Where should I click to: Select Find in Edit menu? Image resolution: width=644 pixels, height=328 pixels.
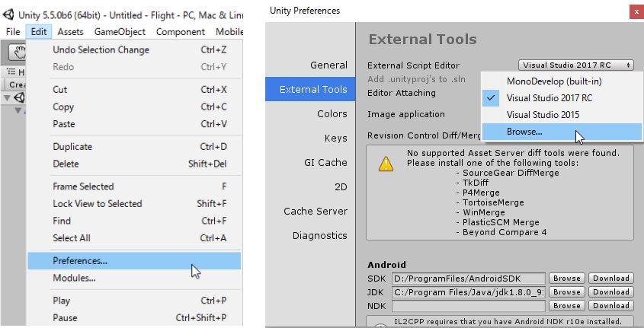pyautogui.click(x=134, y=221)
